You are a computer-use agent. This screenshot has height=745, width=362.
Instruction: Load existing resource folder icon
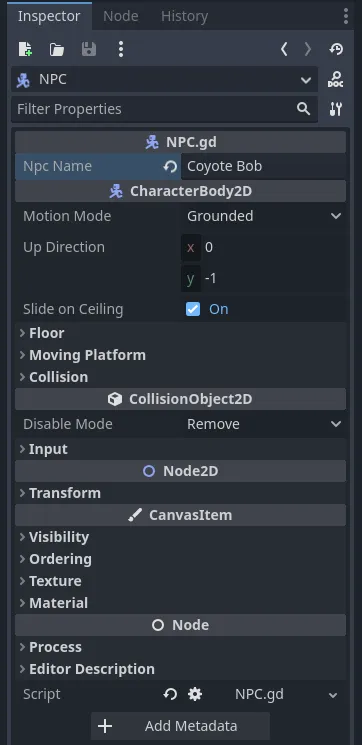[x=57, y=49]
